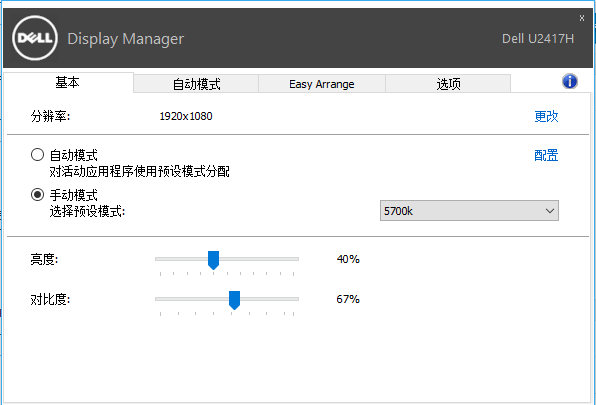596x405 pixels.
Task: Click the 67% contrast value label
Action: (348, 299)
